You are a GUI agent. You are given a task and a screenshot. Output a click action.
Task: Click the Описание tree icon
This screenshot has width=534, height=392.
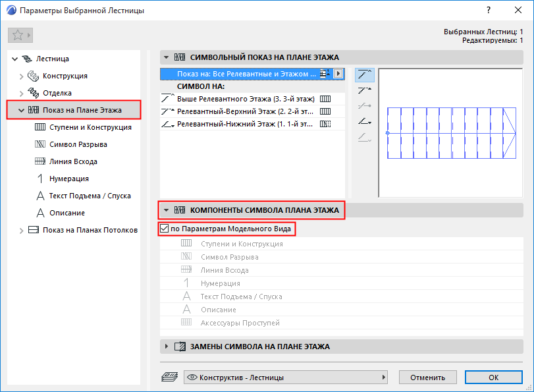click(40, 213)
